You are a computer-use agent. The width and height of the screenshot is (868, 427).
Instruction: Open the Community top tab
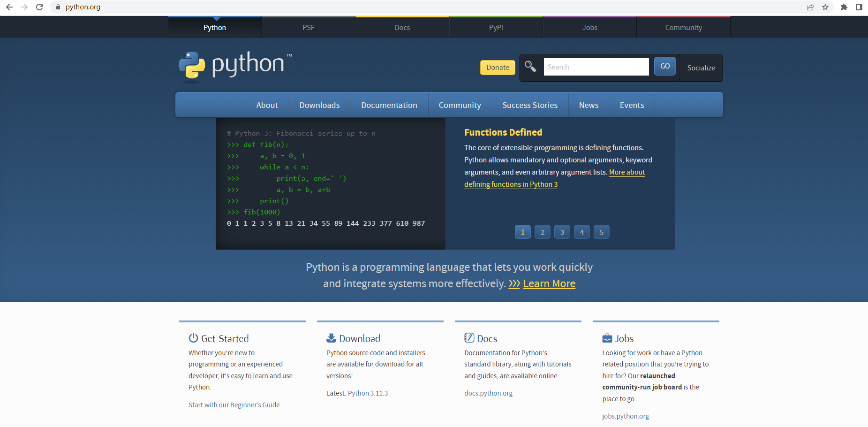pos(684,28)
